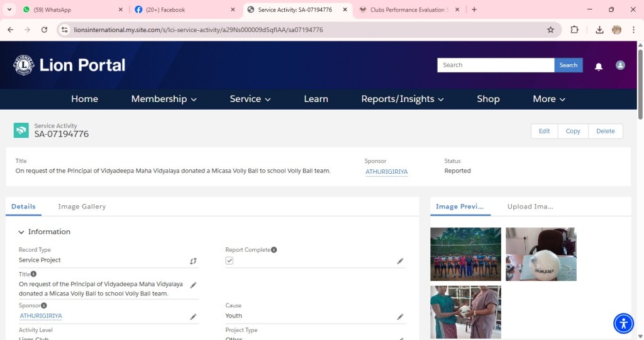
Task: Edit Sponsor field pencil icon
Action: click(193, 317)
